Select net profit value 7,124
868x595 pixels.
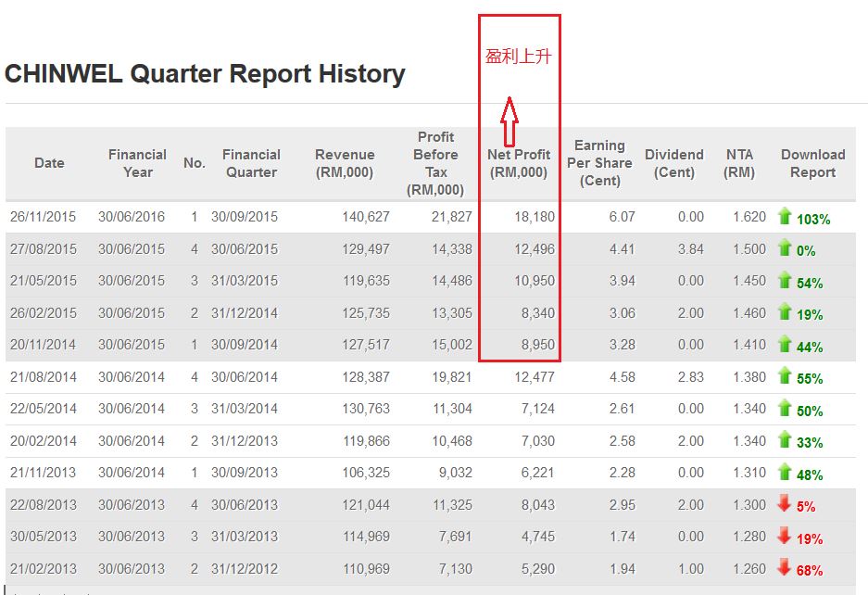537,409
